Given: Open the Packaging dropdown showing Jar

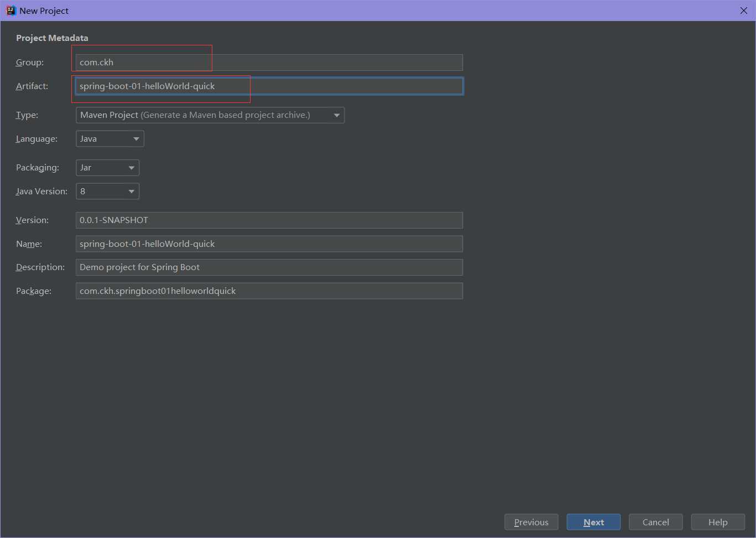Looking at the screenshot, I should click(x=107, y=168).
